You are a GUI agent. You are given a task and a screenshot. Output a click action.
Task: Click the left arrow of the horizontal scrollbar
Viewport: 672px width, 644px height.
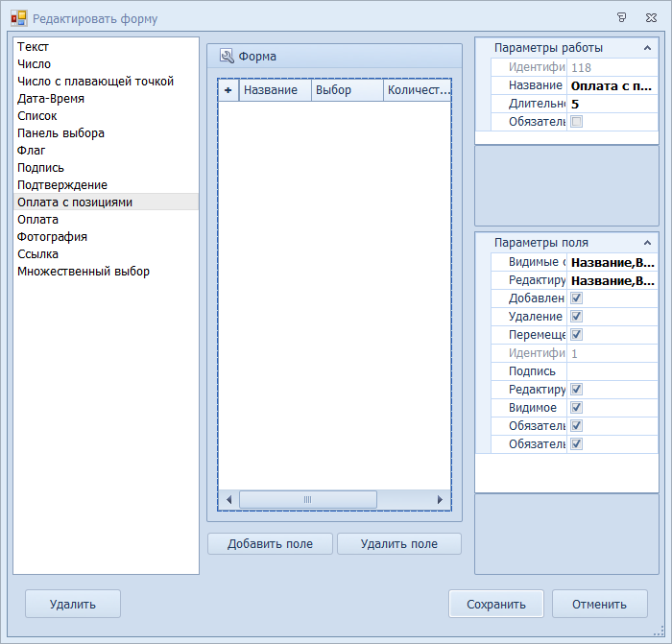coord(228,500)
